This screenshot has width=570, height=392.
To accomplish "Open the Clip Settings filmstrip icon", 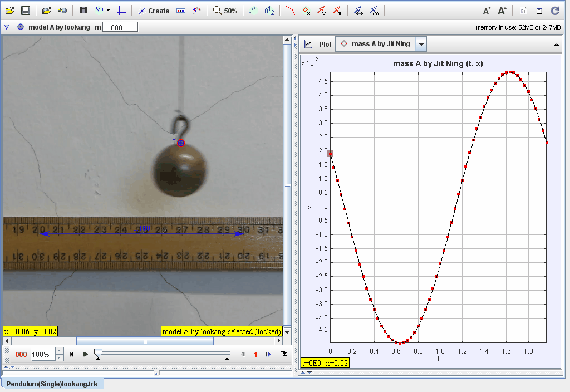I will (x=83, y=11).
